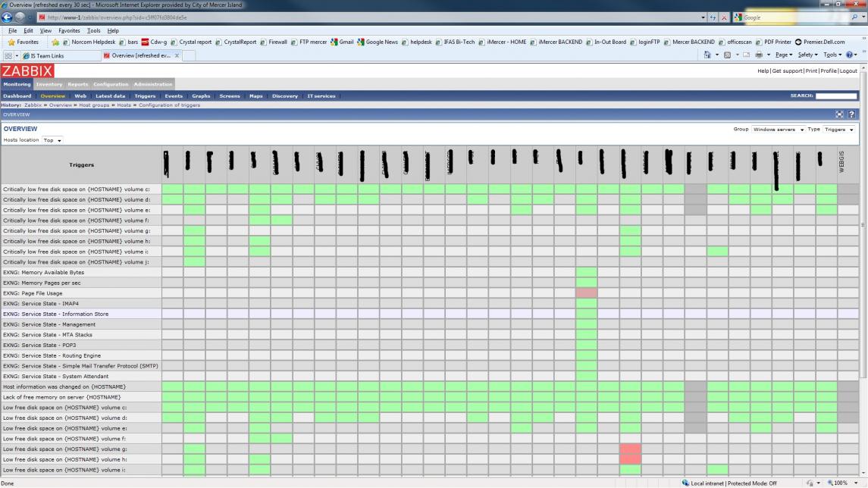Click the blue Help question mark icon
This screenshot has width=868, height=488.
point(849,55)
